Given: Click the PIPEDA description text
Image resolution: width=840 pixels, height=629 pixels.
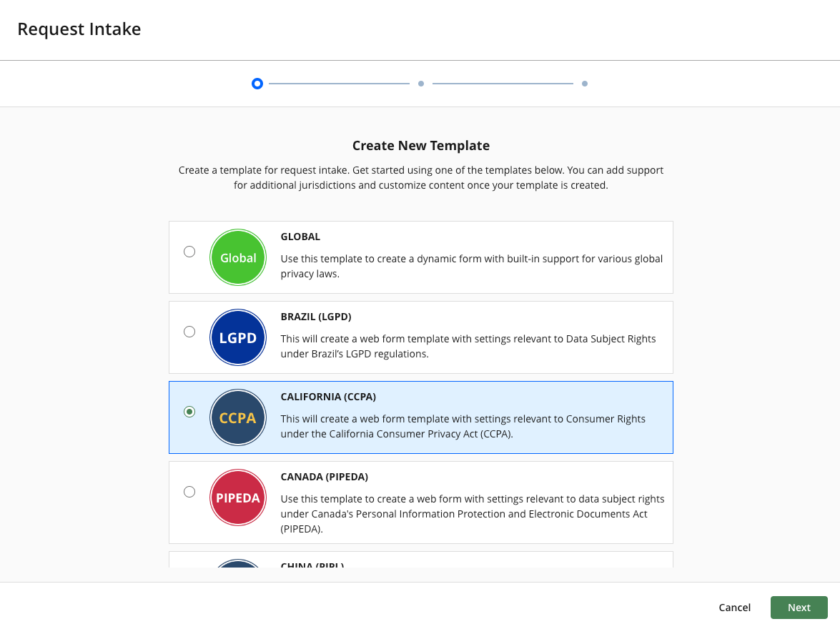Looking at the screenshot, I should click(473, 514).
